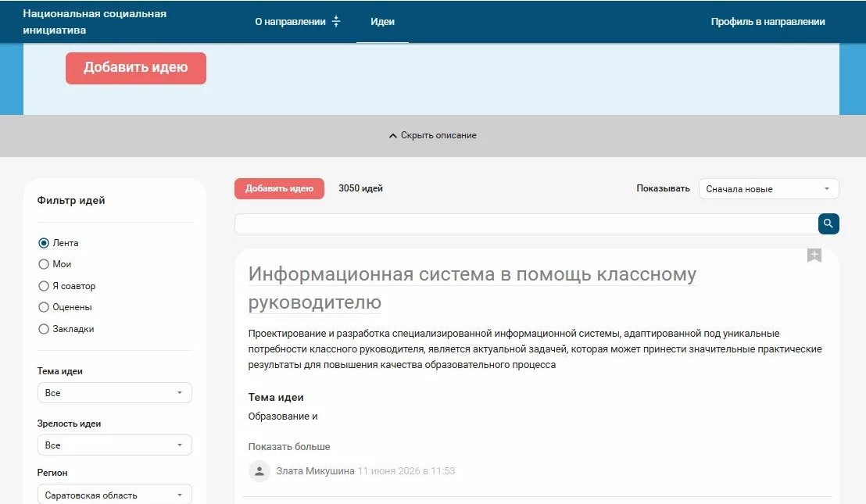Click the chevron icon beside Скрыть описание
866x504 pixels.
tap(392, 135)
